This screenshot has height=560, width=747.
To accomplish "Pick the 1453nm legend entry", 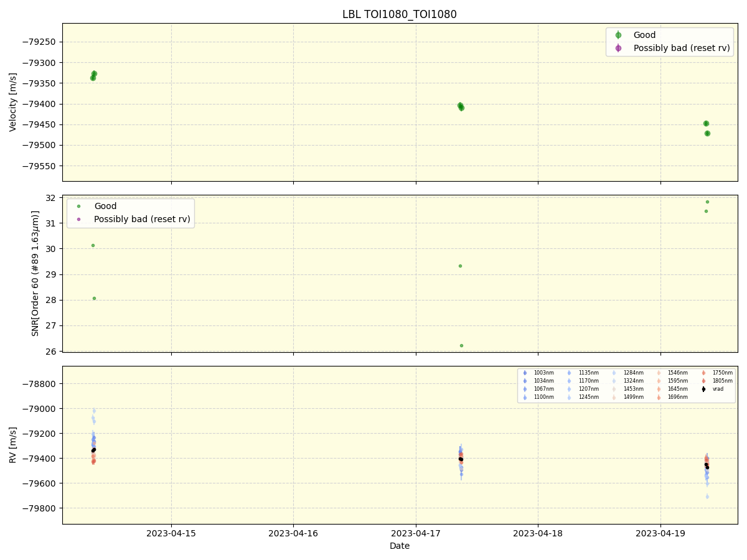I will [628, 389].
